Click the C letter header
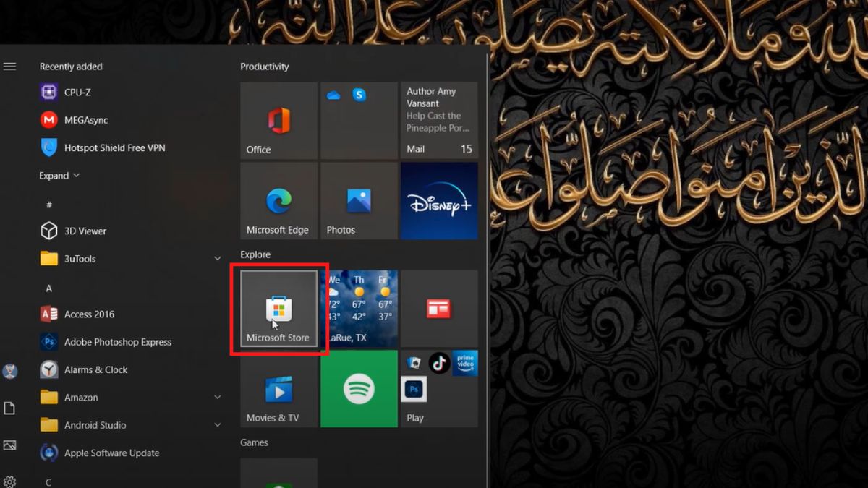The height and width of the screenshot is (488, 868). (48, 482)
